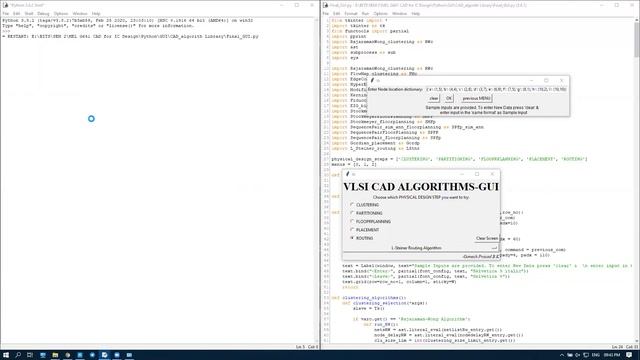Image resolution: width=640 pixels, height=360 pixels.
Task: Open File Explorer from taskbar
Action: pos(55,355)
